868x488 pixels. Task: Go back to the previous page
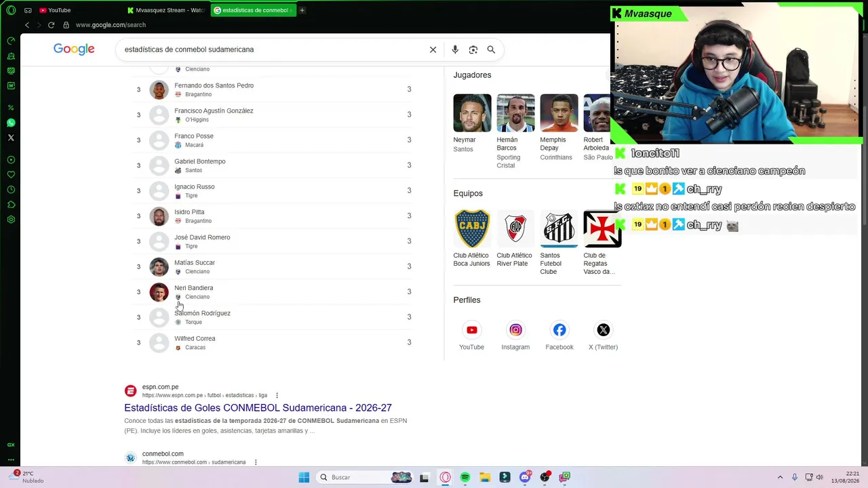[x=27, y=25]
